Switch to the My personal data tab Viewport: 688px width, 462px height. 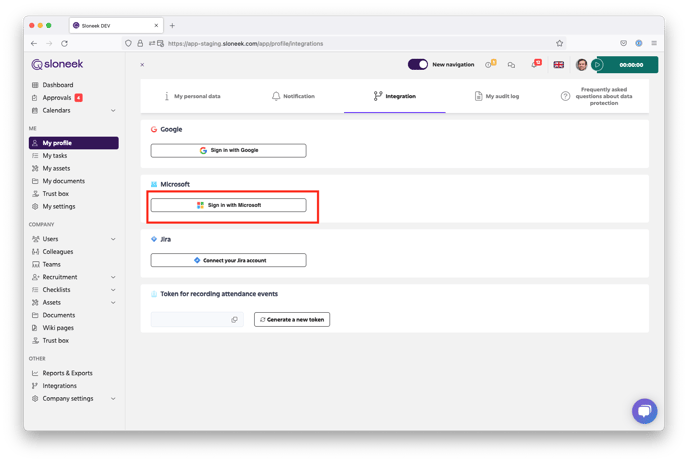point(192,96)
